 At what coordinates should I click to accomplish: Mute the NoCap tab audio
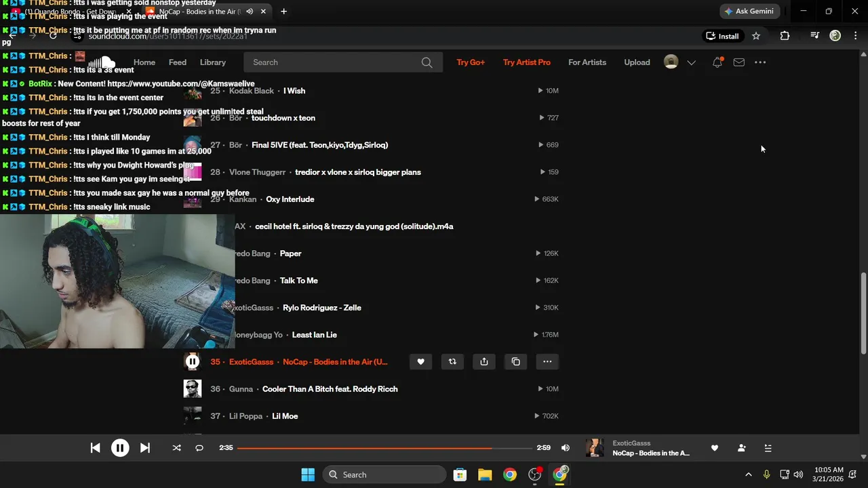point(250,12)
